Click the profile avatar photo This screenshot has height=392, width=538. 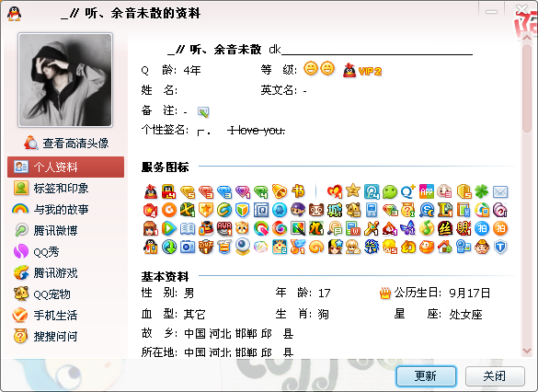tap(65, 80)
